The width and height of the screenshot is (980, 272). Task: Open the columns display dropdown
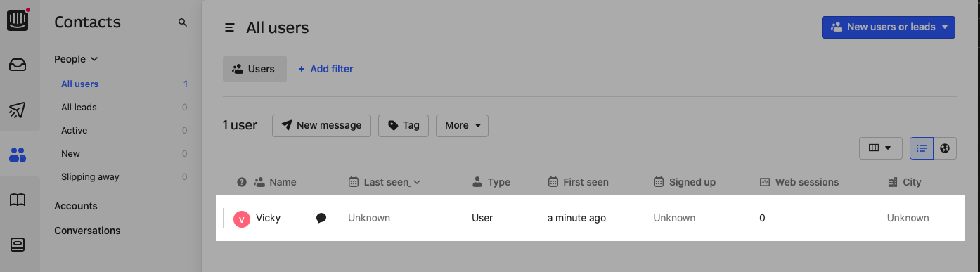tap(880, 148)
